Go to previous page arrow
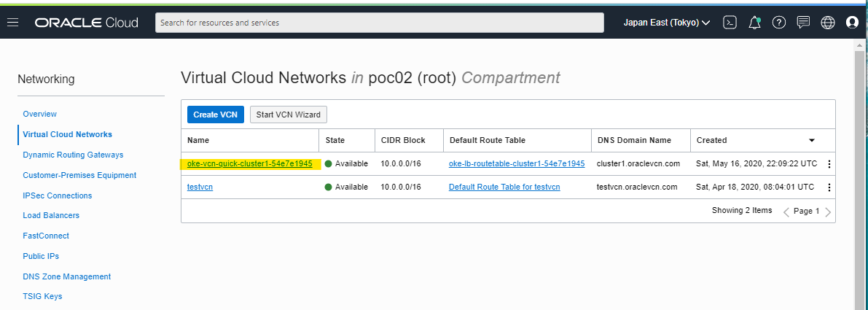This screenshot has height=310, width=868. click(786, 212)
